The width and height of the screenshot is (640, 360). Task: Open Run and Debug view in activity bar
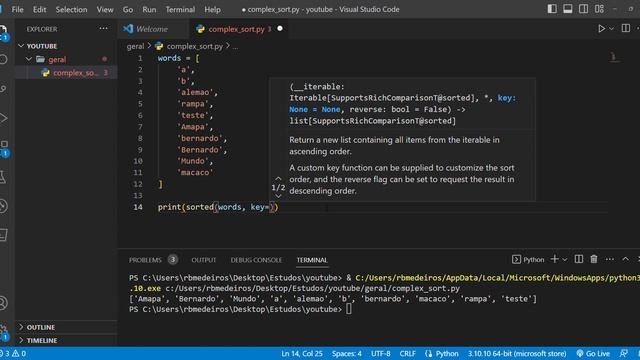tap(4, 118)
